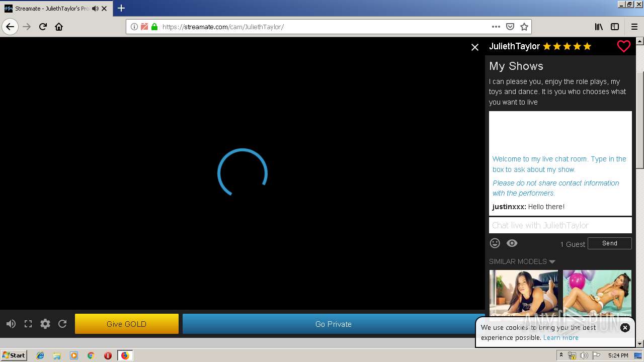Click the five-star rating of JuliethTaylor
Screen dimensions: 644x362
click(x=567, y=46)
